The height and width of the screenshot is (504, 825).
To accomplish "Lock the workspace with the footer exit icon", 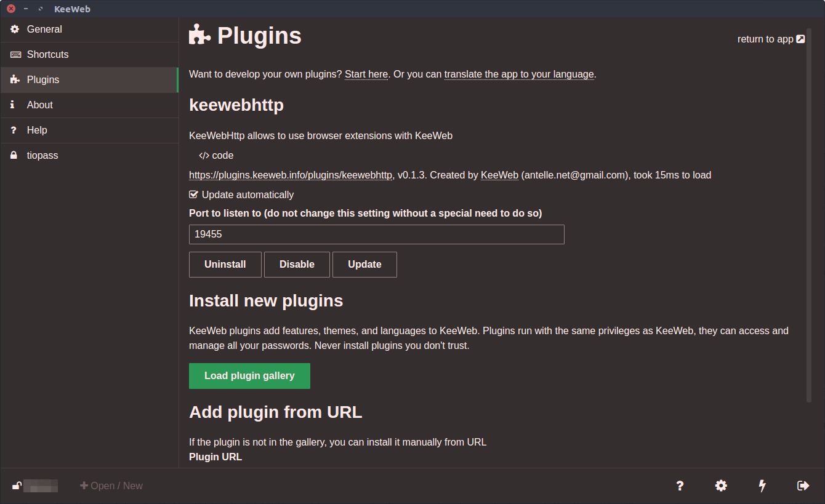I will point(803,486).
